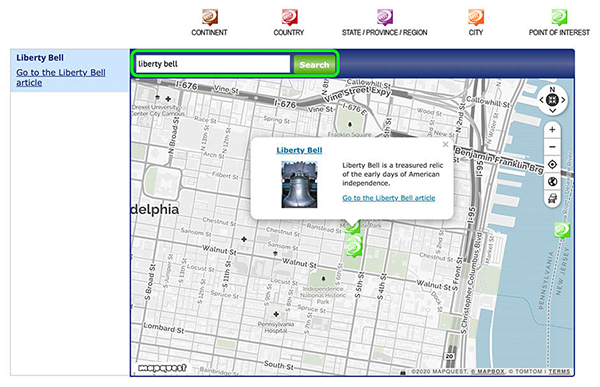Close the Liberty Bell info popup
Viewport: 600px width, 387px height.
(445, 144)
